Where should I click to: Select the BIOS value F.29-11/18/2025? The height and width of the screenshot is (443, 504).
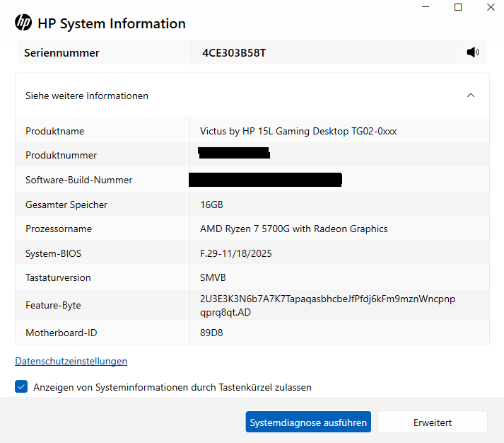pos(236,253)
